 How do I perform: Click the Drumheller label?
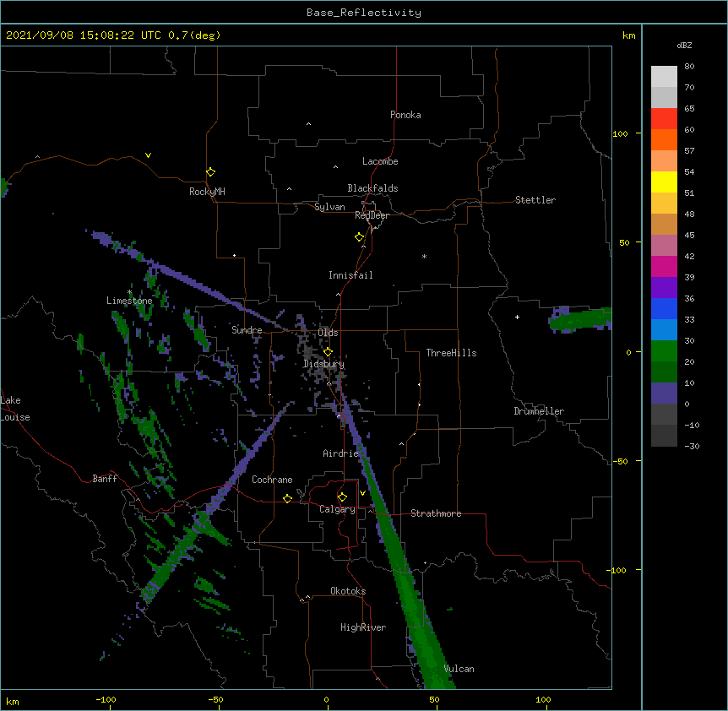pos(539,411)
